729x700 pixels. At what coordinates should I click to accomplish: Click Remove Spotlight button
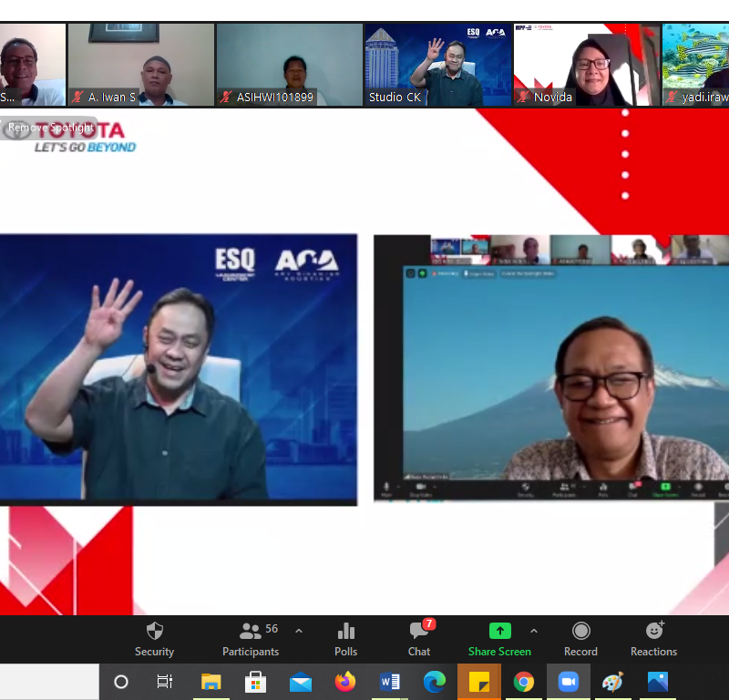pyautogui.click(x=51, y=128)
